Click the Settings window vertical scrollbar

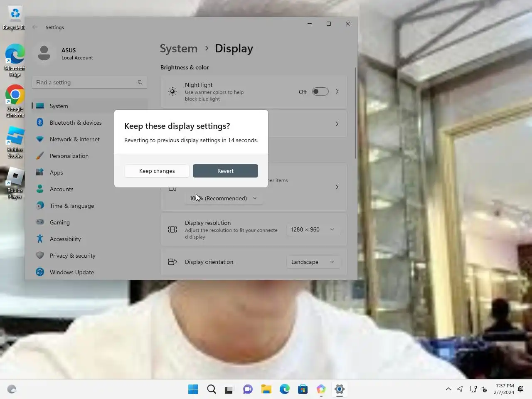356,113
